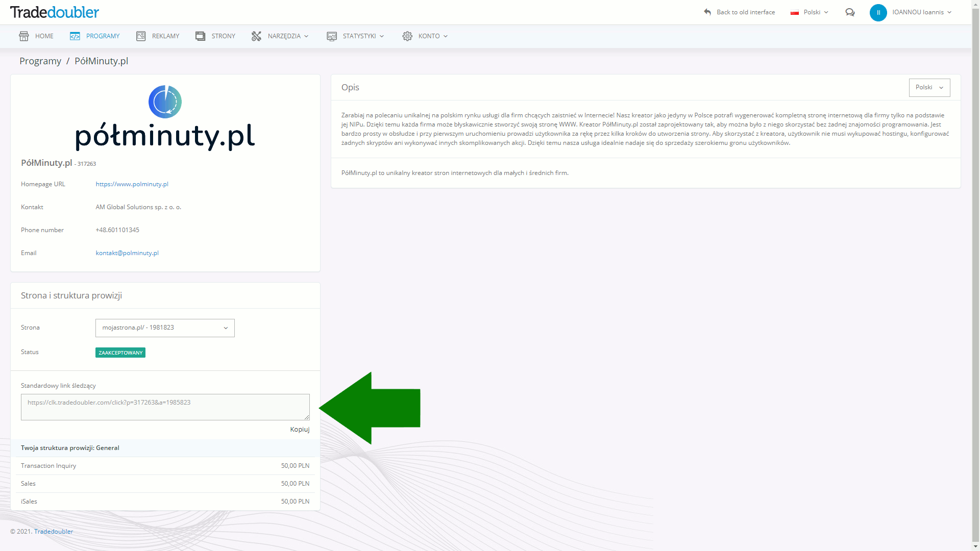The height and width of the screenshot is (551, 980).
Task: Click the Tradedoubler logo
Action: [55, 12]
